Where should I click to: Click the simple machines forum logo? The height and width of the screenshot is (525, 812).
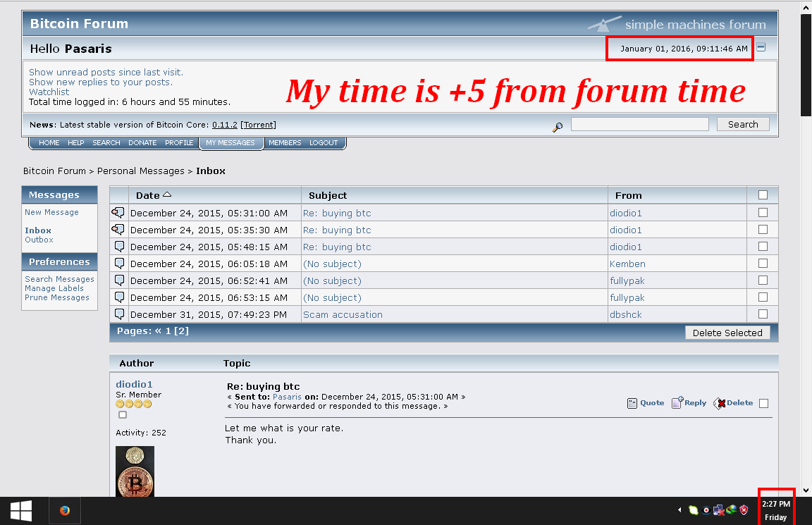point(677,24)
